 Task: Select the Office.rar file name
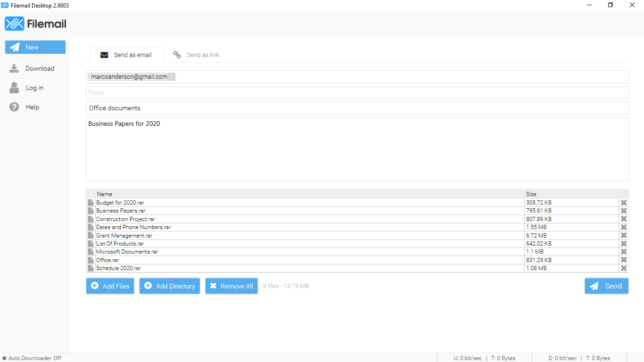coord(107,260)
